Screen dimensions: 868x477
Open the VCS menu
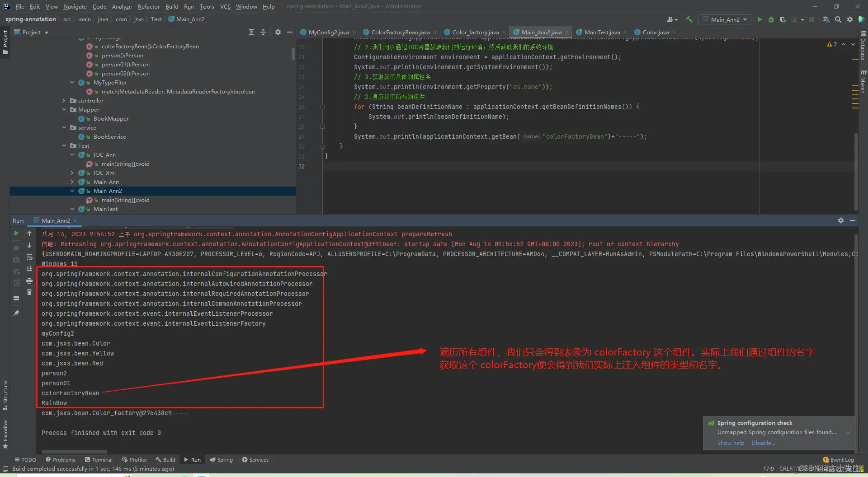point(225,6)
